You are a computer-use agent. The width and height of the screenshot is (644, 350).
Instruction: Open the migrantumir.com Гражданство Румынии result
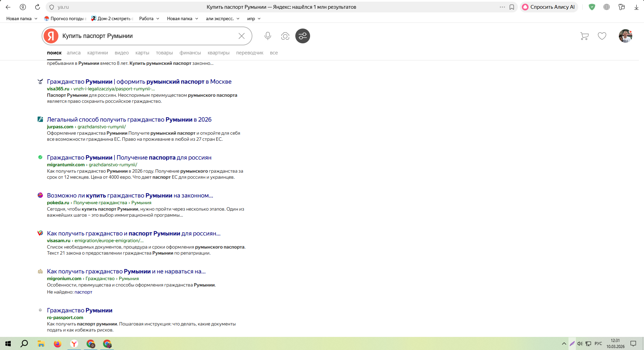(x=129, y=158)
